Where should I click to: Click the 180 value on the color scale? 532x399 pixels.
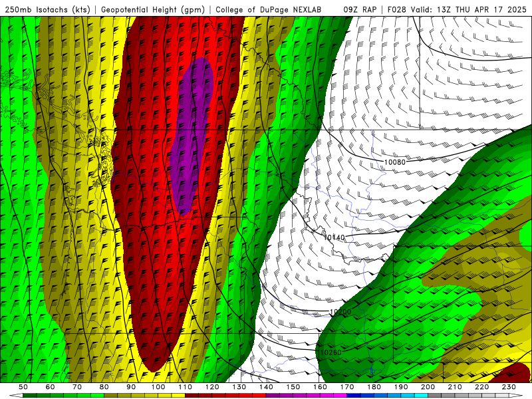click(x=374, y=387)
